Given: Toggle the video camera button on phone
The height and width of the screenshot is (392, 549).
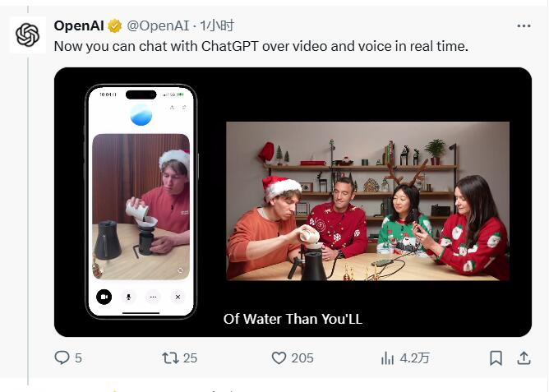Looking at the screenshot, I should (x=104, y=297).
